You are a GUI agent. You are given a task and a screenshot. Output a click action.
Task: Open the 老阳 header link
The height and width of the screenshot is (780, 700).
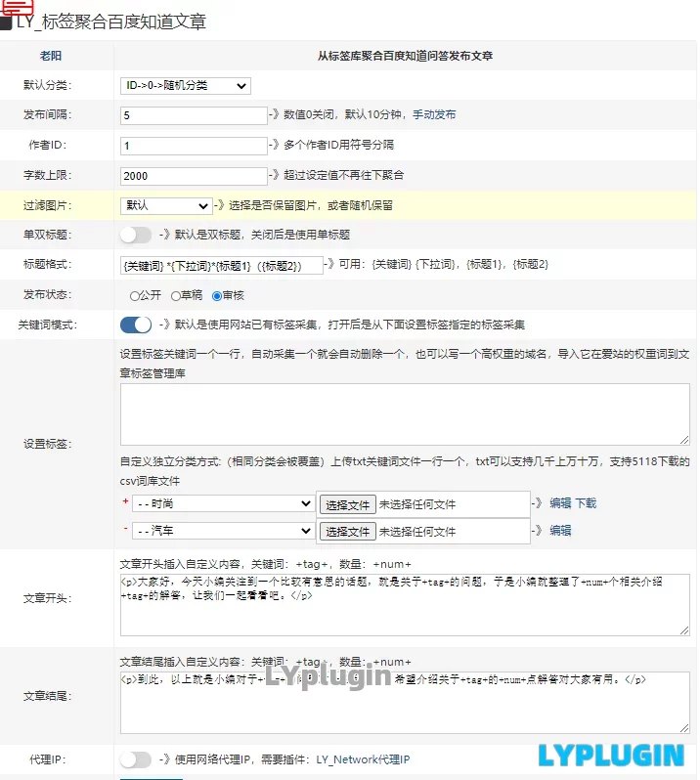(x=51, y=56)
